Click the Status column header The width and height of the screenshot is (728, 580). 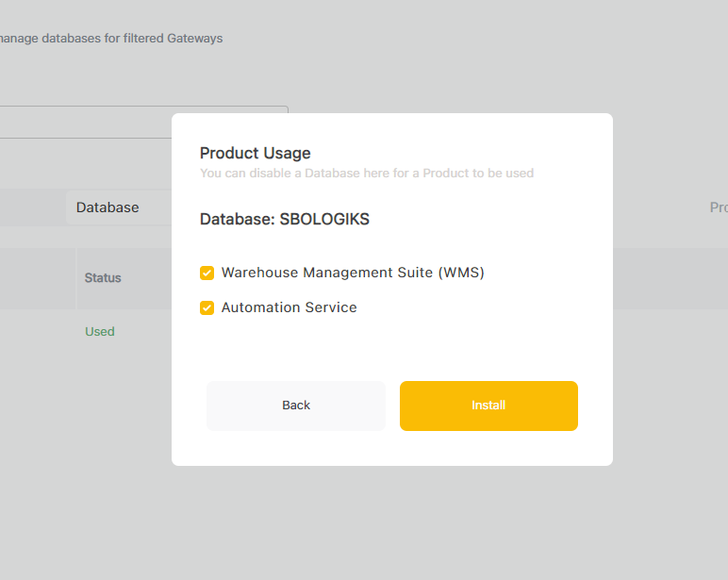pyautogui.click(x=103, y=278)
